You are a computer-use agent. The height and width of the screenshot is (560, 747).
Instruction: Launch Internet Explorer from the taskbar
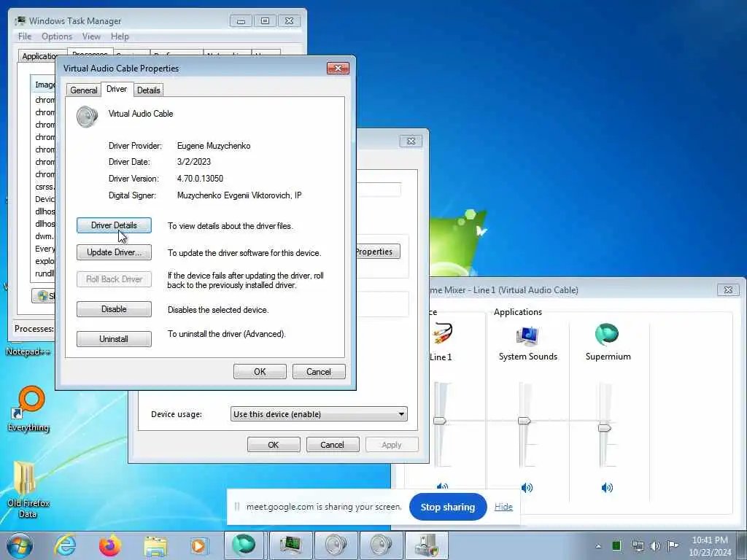click(65, 545)
